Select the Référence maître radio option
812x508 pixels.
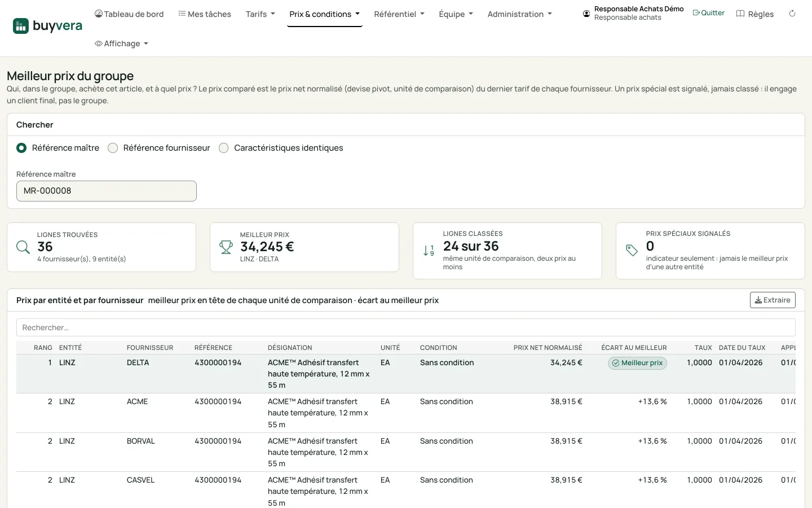point(21,148)
